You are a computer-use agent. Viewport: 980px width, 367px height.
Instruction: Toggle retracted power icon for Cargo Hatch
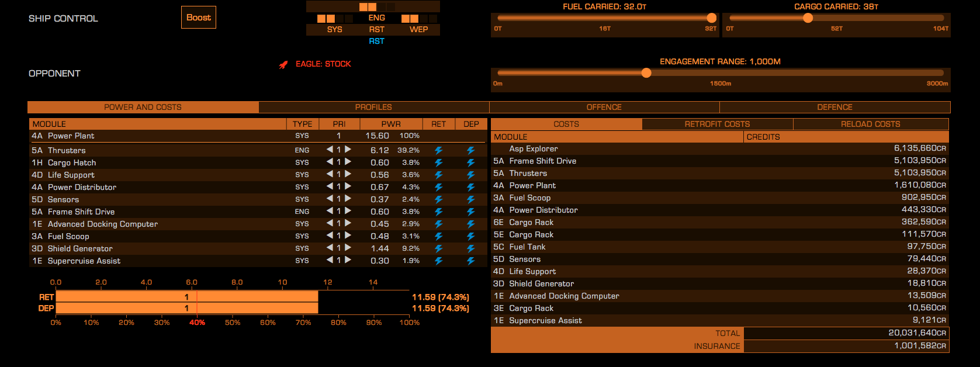(x=438, y=162)
